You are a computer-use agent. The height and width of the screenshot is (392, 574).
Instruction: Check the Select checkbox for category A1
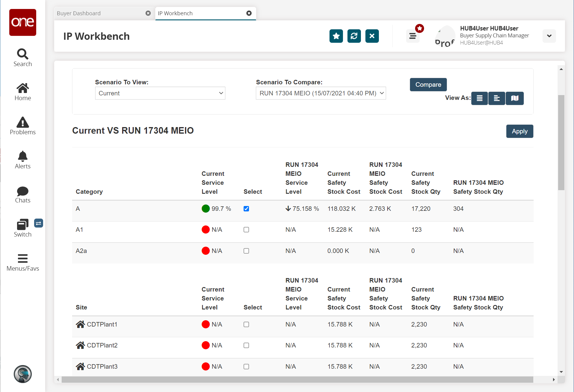point(246,230)
